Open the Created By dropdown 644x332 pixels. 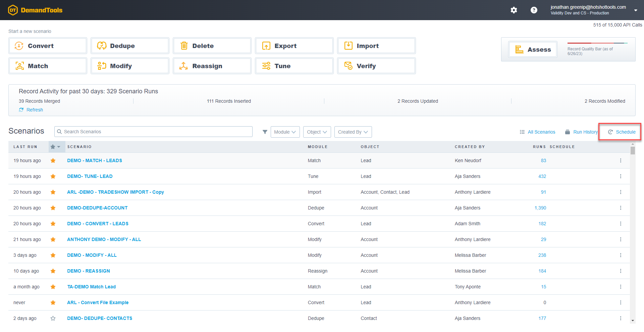pyautogui.click(x=353, y=132)
